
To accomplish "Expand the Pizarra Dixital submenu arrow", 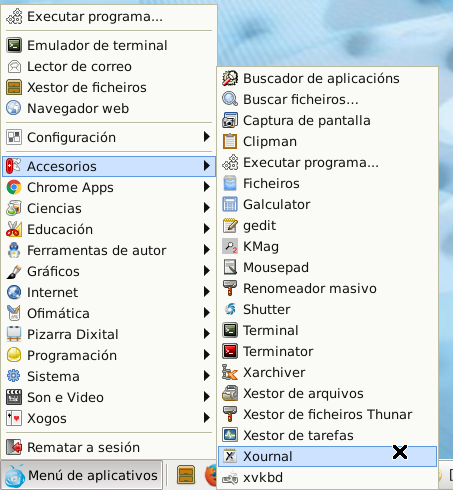I will coord(207,334).
